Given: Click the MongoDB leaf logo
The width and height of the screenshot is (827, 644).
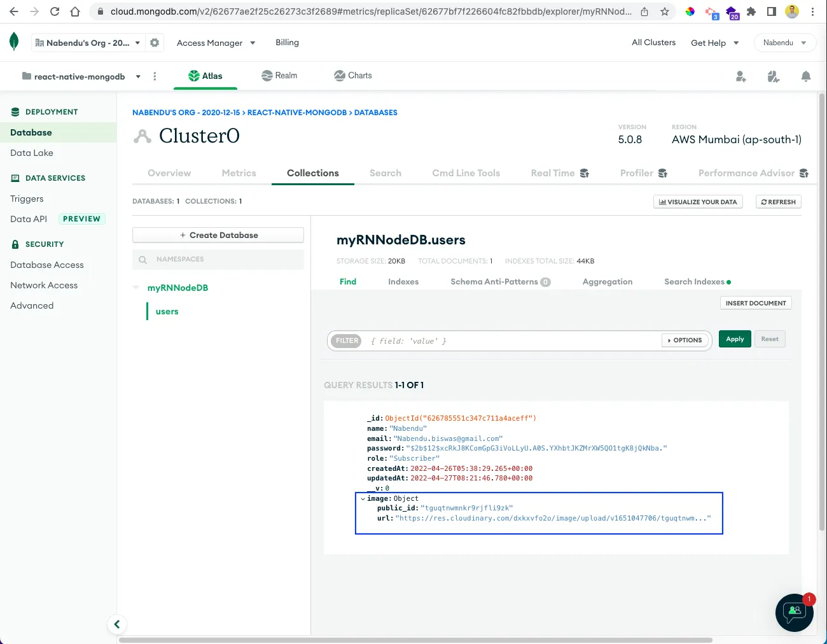Looking at the screenshot, I should tap(14, 42).
